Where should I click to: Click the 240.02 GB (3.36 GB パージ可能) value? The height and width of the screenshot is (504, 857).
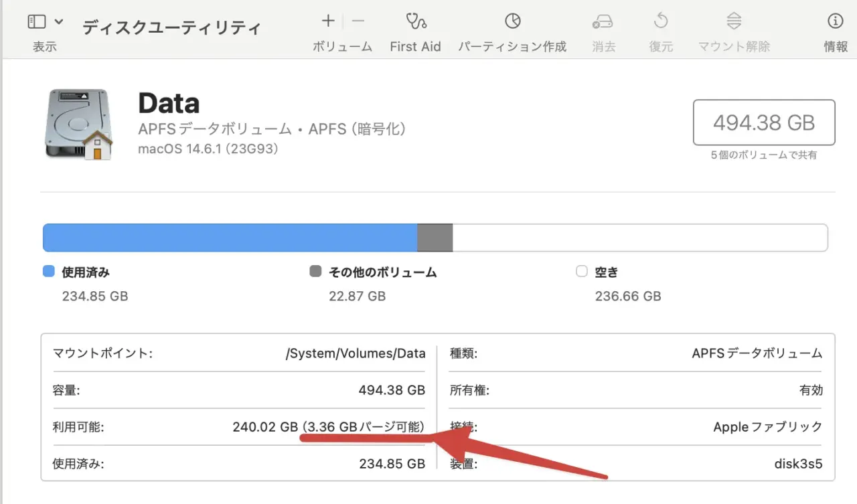pos(329,427)
